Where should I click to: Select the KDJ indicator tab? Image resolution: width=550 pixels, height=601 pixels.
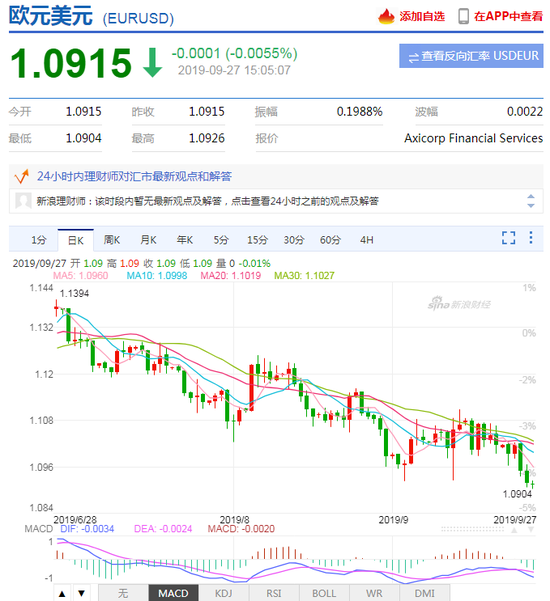[223, 593]
